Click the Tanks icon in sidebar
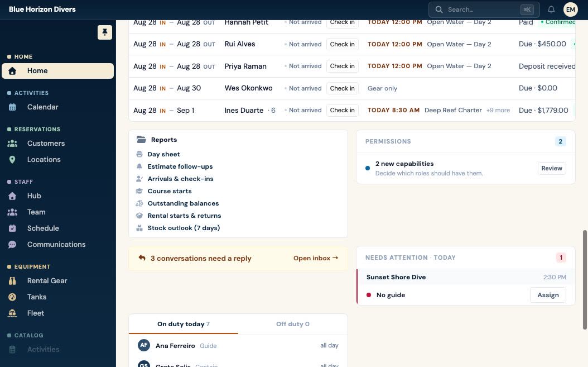Viewport: 588px width, 367px height. pyautogui.click(x=12, y=297)
